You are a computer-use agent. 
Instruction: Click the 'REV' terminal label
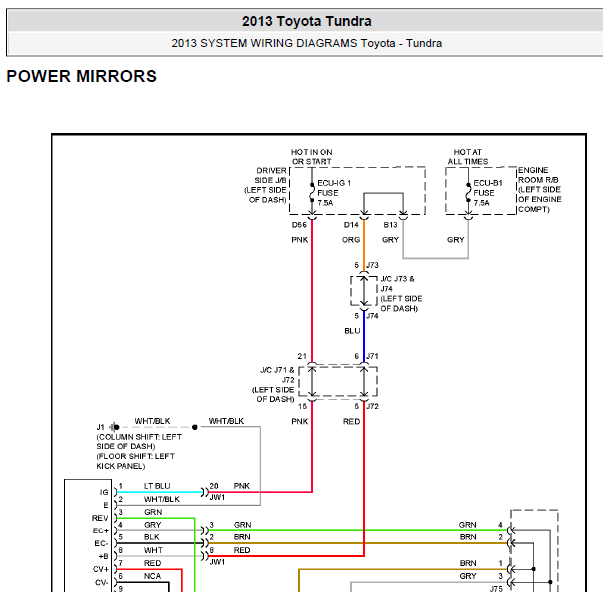[100, 518]
